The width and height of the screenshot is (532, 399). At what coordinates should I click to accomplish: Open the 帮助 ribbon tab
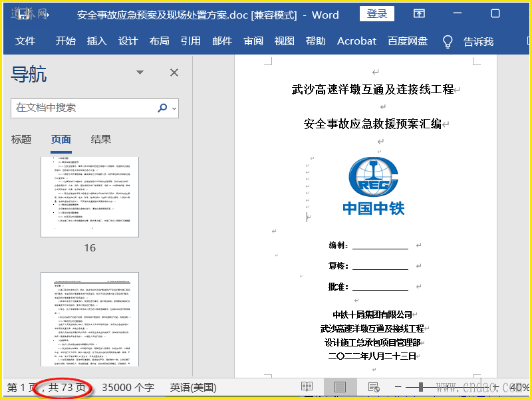point(315,41)
